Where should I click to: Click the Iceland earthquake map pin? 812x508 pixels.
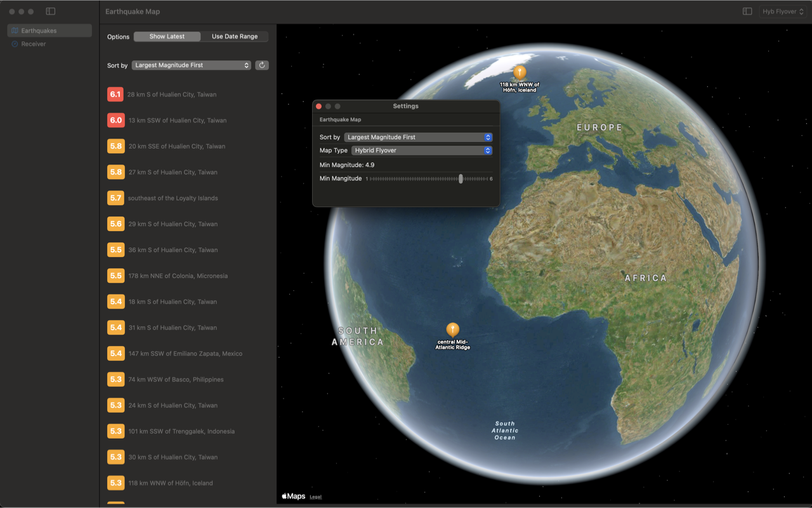click(520, 72)
